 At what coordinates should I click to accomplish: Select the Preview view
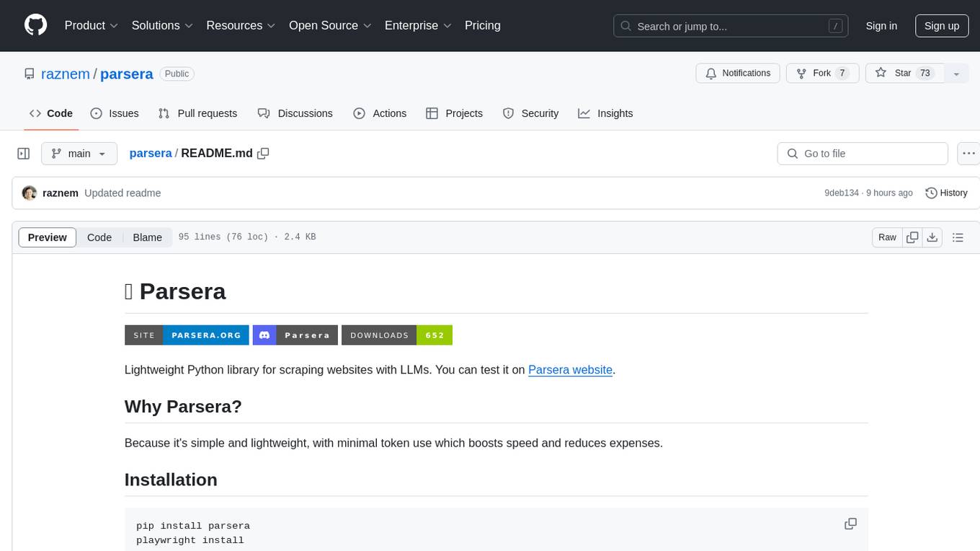pos(48,237)
